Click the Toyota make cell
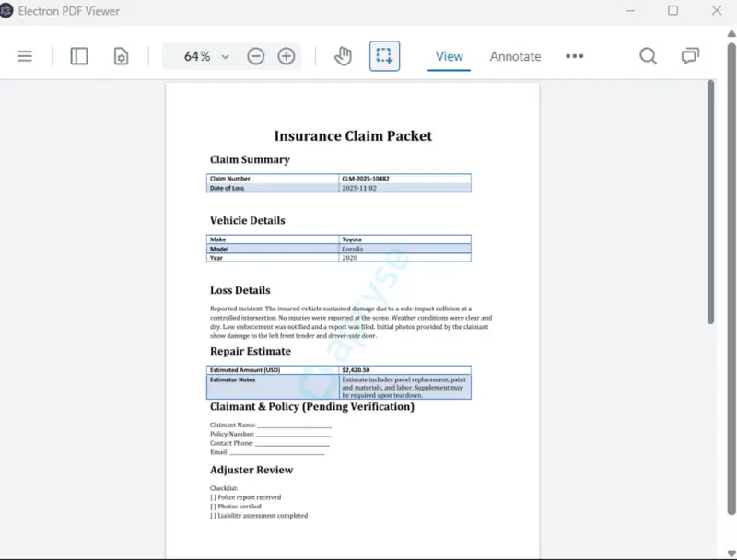 404,239
